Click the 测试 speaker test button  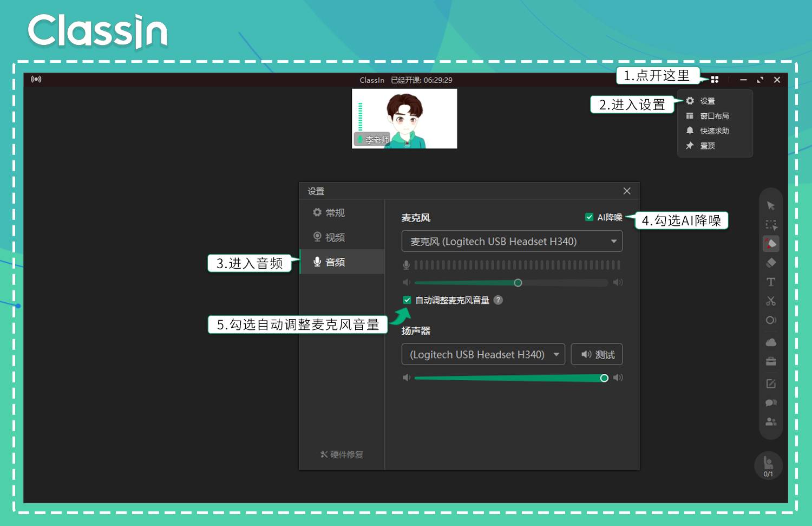click(x=597, y=354)
